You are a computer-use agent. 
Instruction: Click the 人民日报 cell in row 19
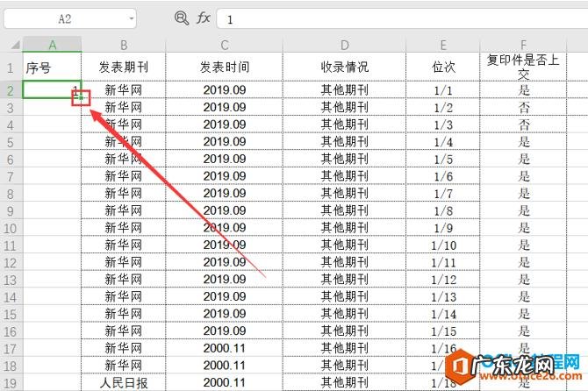pyautogui.click(x=124, y=383)
